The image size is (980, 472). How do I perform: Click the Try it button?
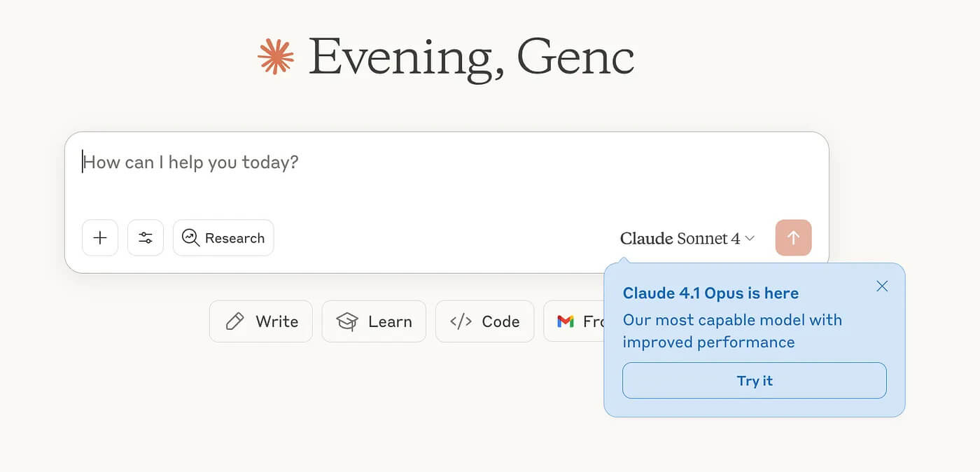pos(755,380)
